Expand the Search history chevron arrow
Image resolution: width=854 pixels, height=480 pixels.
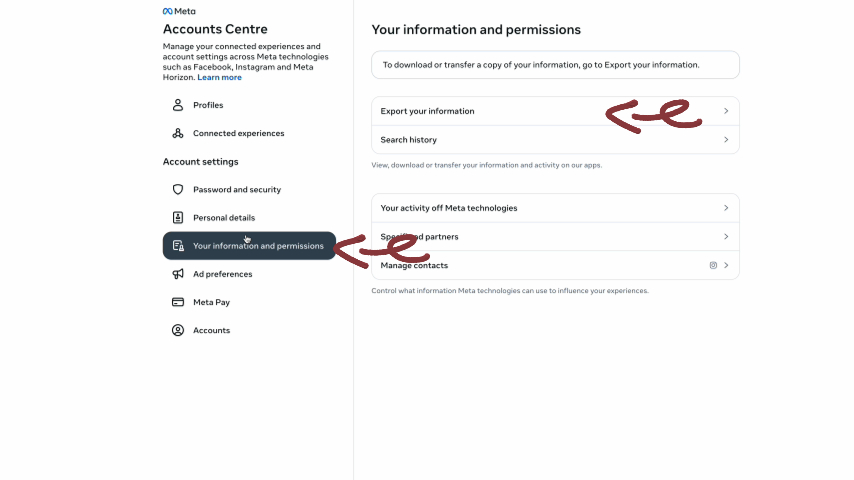click(726, 139)
